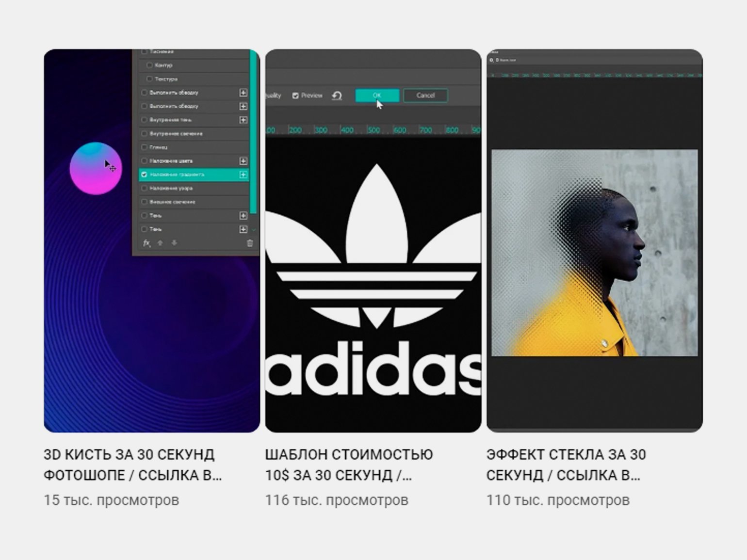Enable the Глянец checkbox
The image size is (747, 560).
(x=144, y=147)
